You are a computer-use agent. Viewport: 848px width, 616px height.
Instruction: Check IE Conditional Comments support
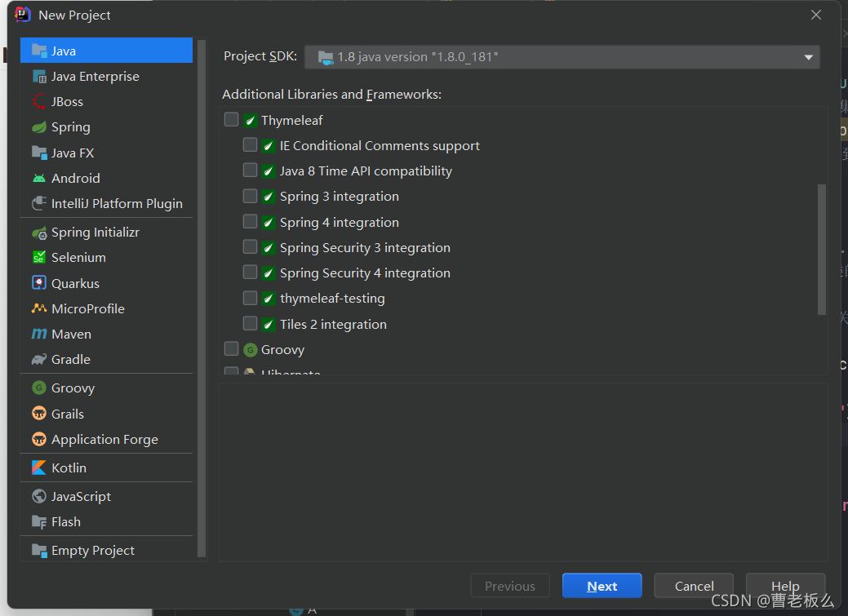(x=250, y=145)
